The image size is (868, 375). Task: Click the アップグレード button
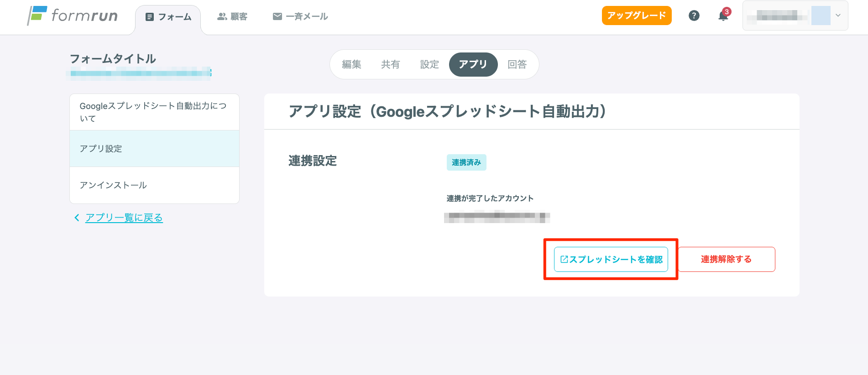pos(637,16)
